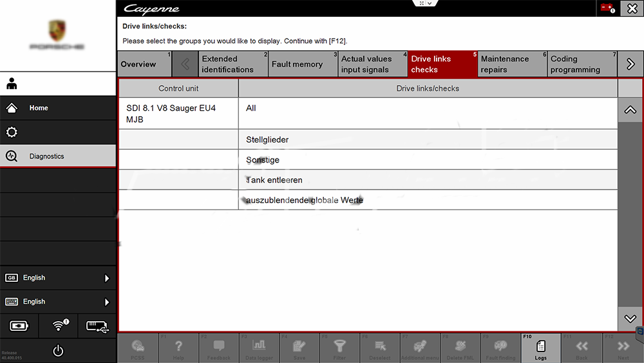Click the Porsche logo
This screenshot has height=363, width=644.
[57, 35]
